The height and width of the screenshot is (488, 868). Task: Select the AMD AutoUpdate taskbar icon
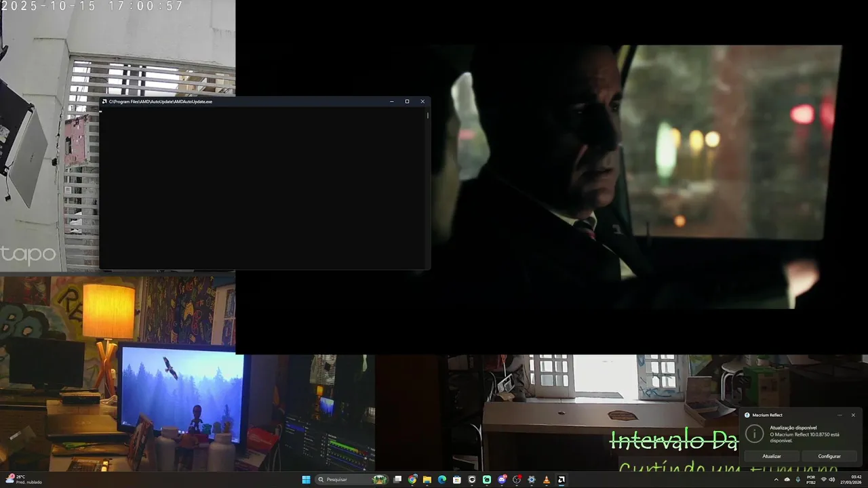[561, 480]
